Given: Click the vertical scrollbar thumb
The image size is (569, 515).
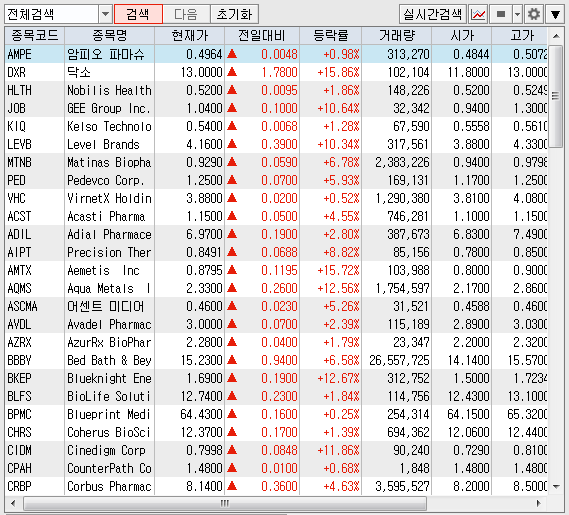Looking at the screenshot, I should pos(556,96).
